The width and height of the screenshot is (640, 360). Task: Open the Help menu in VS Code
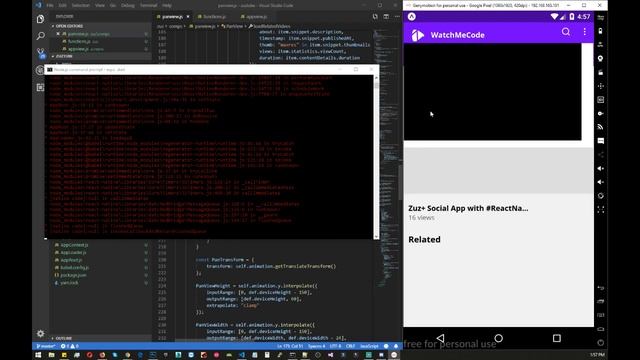[x=167, y=5]
